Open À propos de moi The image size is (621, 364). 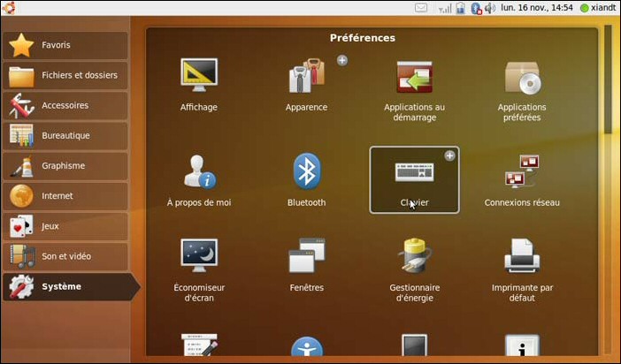[x=199, y=180]
